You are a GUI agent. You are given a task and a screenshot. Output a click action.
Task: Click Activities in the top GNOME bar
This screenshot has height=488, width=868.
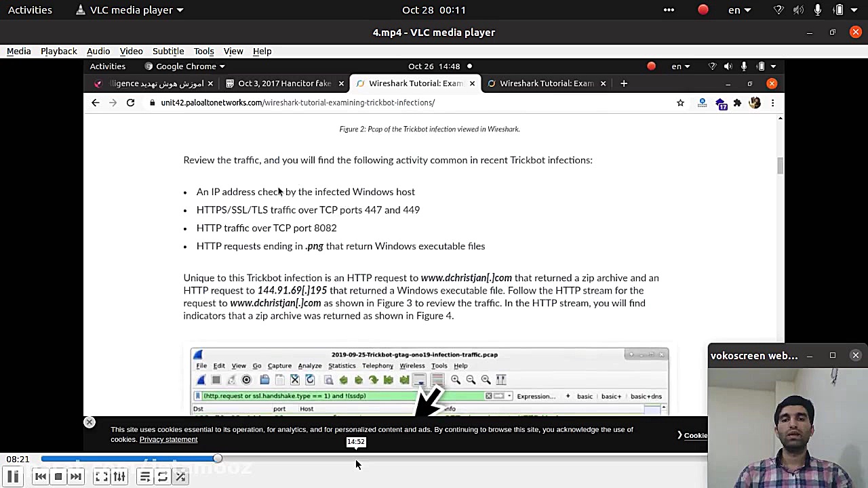pos(30,9)
